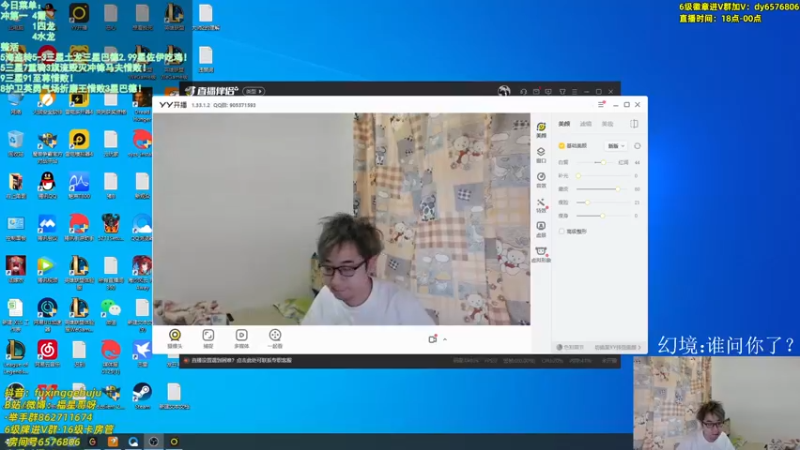
Task: Adjust the whitening slider valued 44
Action: click(595, 162)
